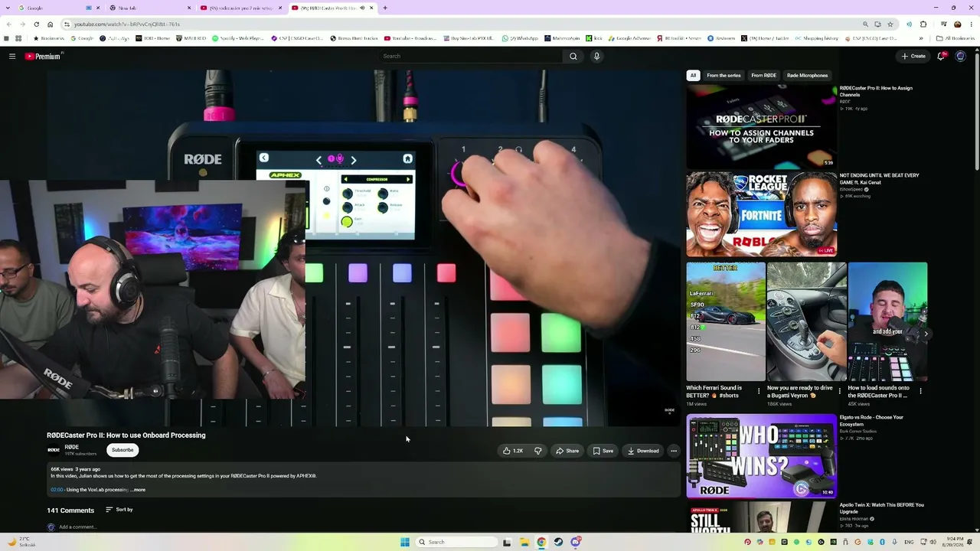Open the Assign Channels video thumbnail
The height and width of the screenshot is (551, 980).
tap(761, 126)
